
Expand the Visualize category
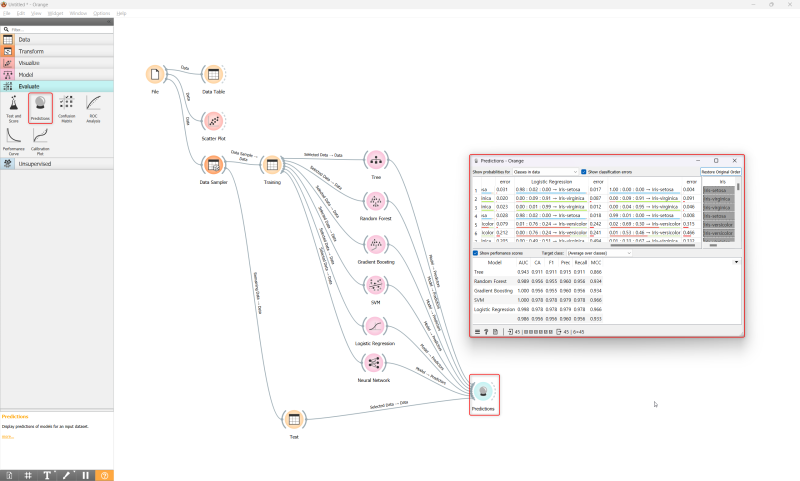(57, 63)
